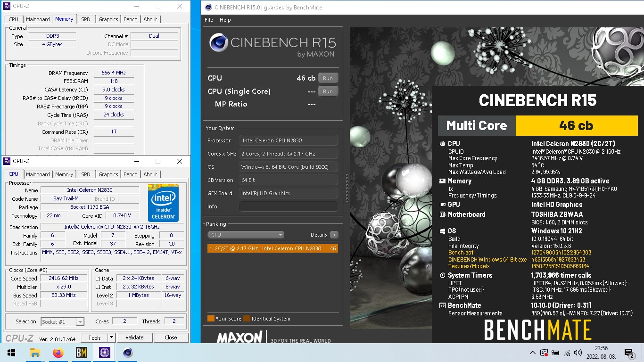Click the brown Identical System legend swatch
Image resolution: width=644 pixels, height=362 pixels.
(x=247, y=319)
